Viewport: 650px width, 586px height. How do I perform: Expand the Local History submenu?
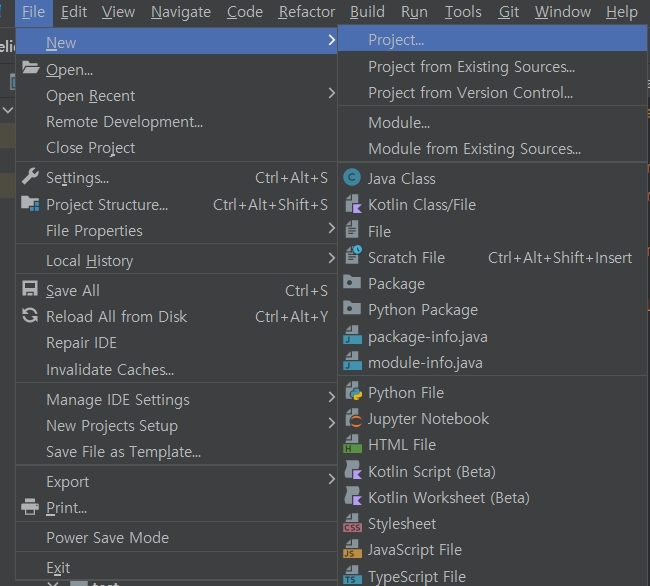[x=89, y=261]
